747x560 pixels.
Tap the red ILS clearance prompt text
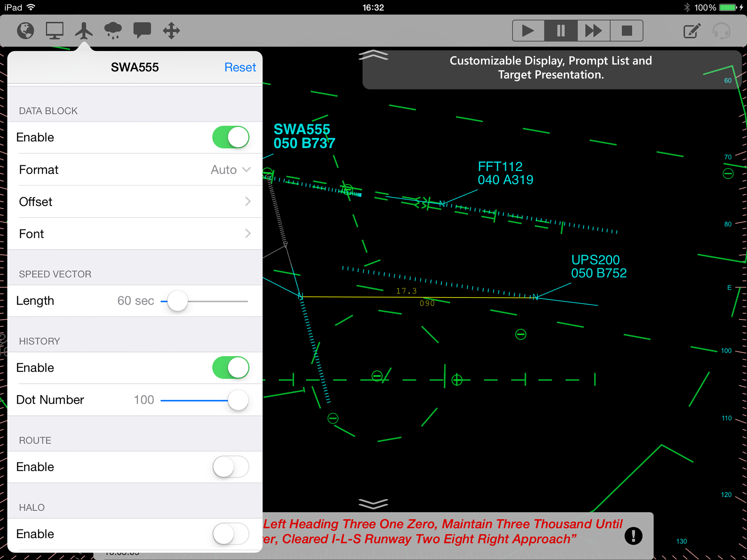(x=442, y=531)
